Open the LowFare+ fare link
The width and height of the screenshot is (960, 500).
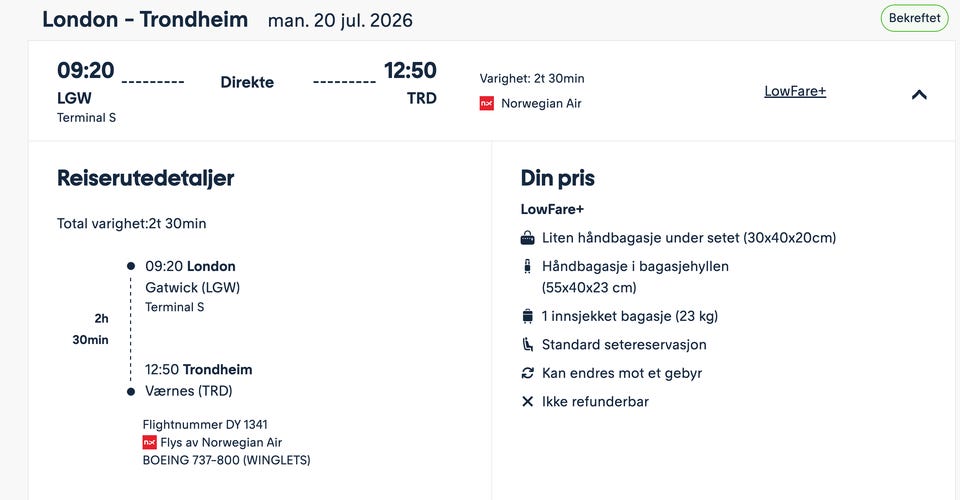795,91
